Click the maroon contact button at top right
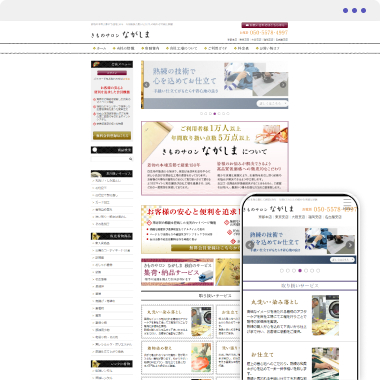The image size is (380, 380). pyautogui.click(x=265, y=25)
